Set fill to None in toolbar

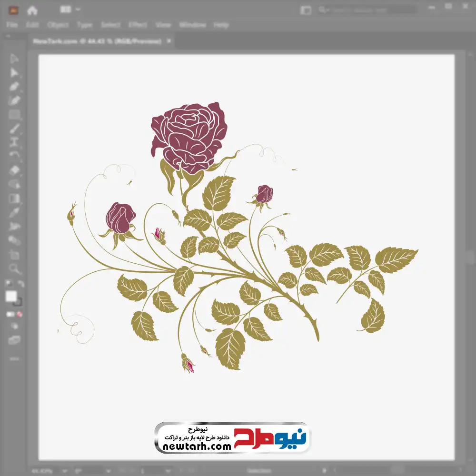click(x=20, y=314)
